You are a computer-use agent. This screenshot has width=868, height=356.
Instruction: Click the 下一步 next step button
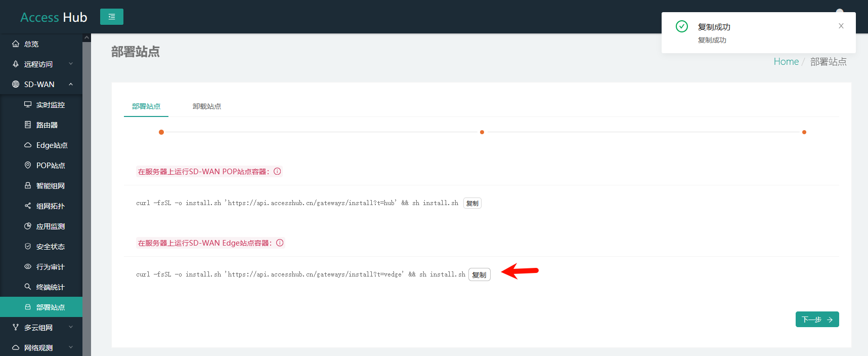click(x=817, y=320)
